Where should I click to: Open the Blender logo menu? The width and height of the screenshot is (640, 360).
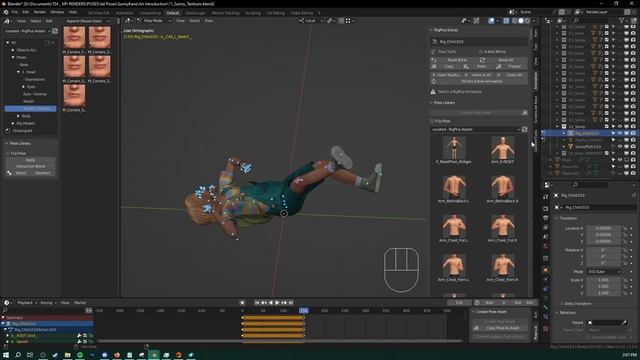[x=6, y=12]
